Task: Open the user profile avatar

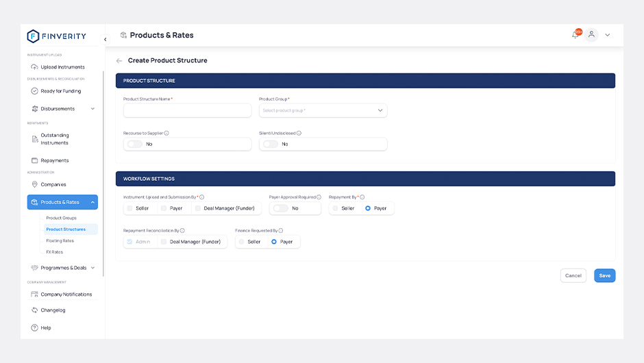Action: 591,35
